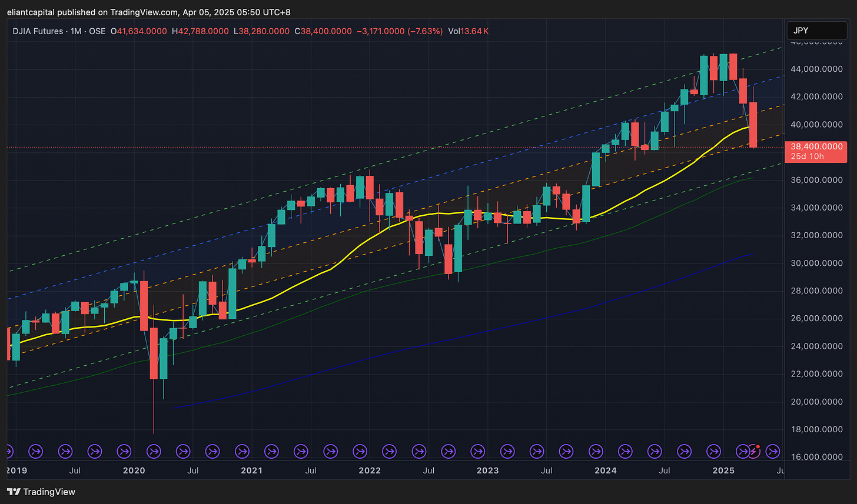This screenshot has width=857, height=504.
Task: Click the 2025 year label on time axis
Action: pos(723,471)
